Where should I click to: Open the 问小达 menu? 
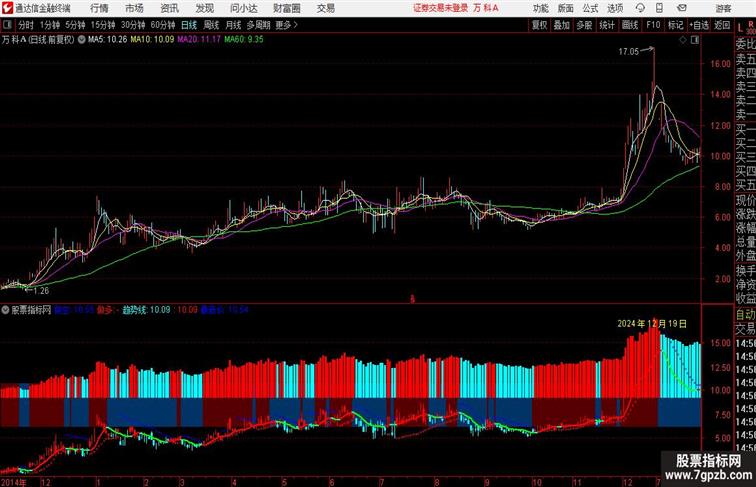pyautogui.click(x=244, y=8)
